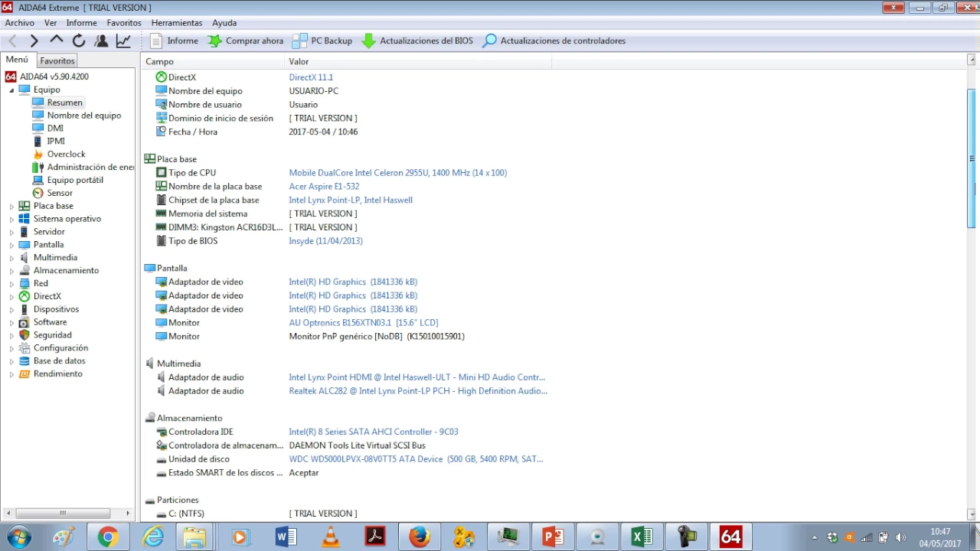Expand the DirectX tree node
The height and width of the screenshot is (551, 980).
pyautogui.click(x=11, y=297)
